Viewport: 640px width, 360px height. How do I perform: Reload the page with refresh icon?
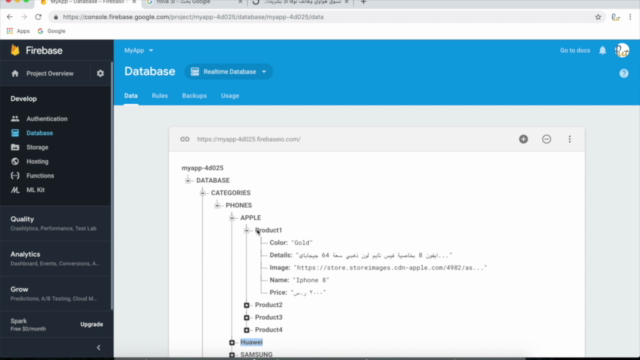click(x=38, y=17)
